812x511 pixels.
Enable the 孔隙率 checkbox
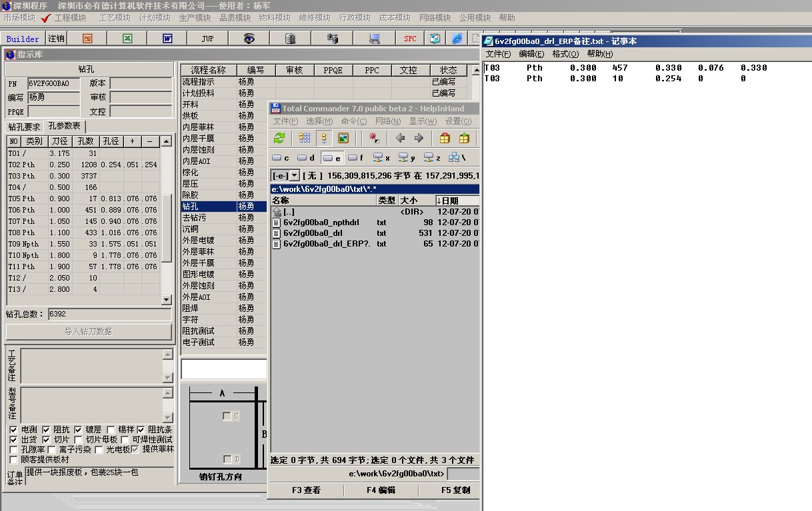pos(14,450)
